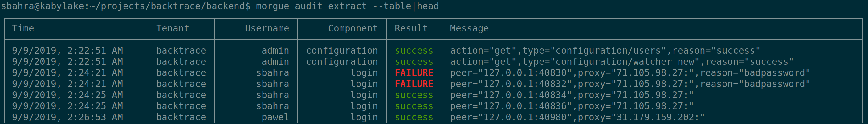Viewport: 868px width, 124px height.
Task: Click the "Time" column header
Action: point(23,28)
